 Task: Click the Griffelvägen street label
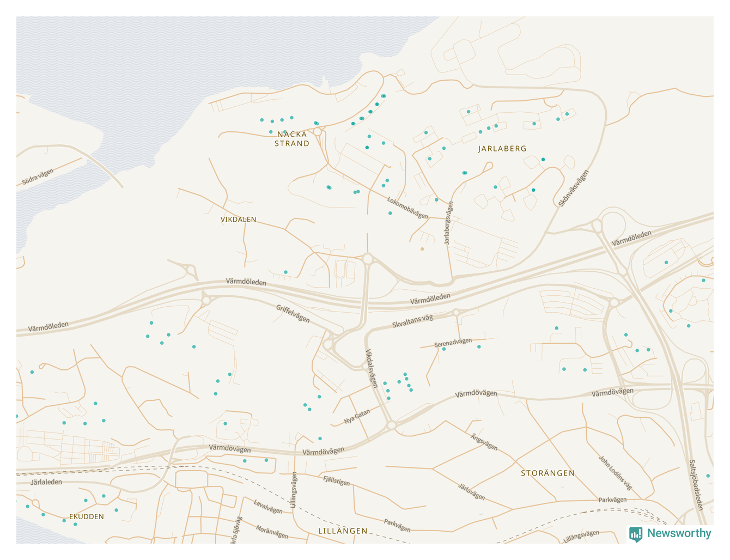pyautogui.click(x=293, y=314)
